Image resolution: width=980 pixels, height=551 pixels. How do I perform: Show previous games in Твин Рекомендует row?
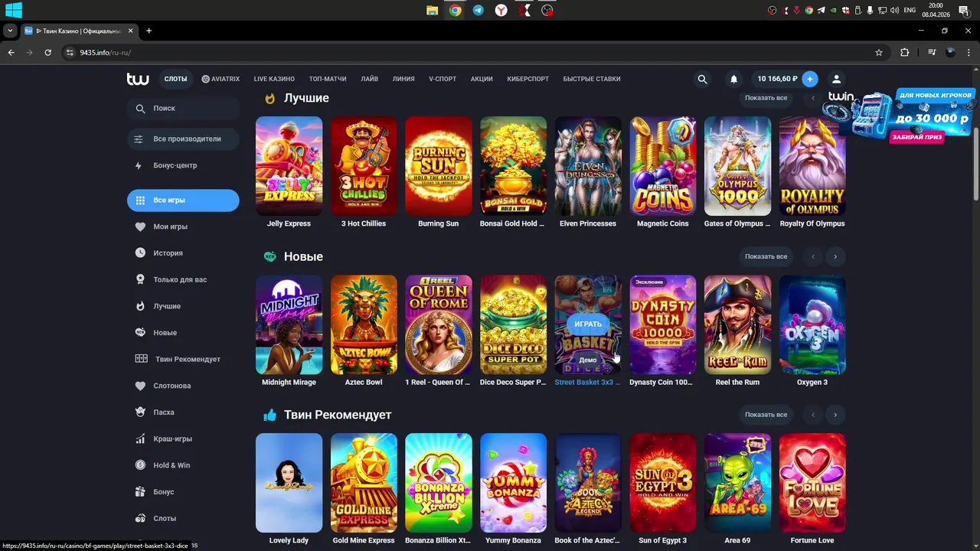tap(813, 415)
